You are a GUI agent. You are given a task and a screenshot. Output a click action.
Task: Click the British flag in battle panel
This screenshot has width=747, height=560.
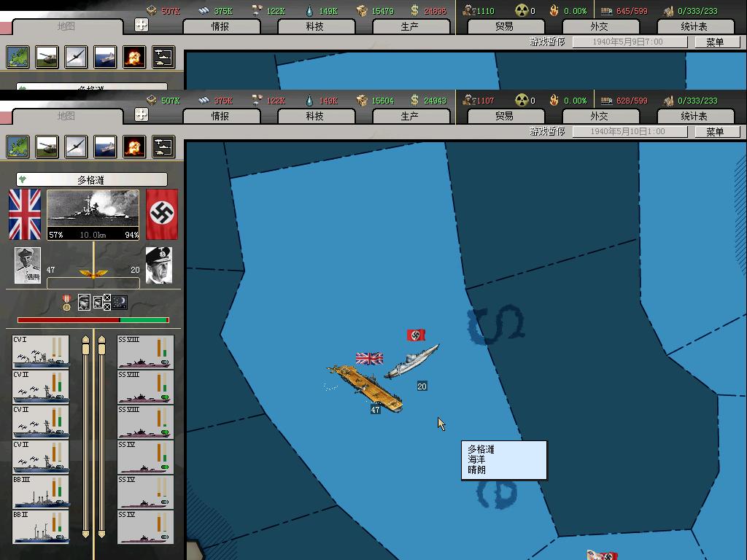click(25, 214)
